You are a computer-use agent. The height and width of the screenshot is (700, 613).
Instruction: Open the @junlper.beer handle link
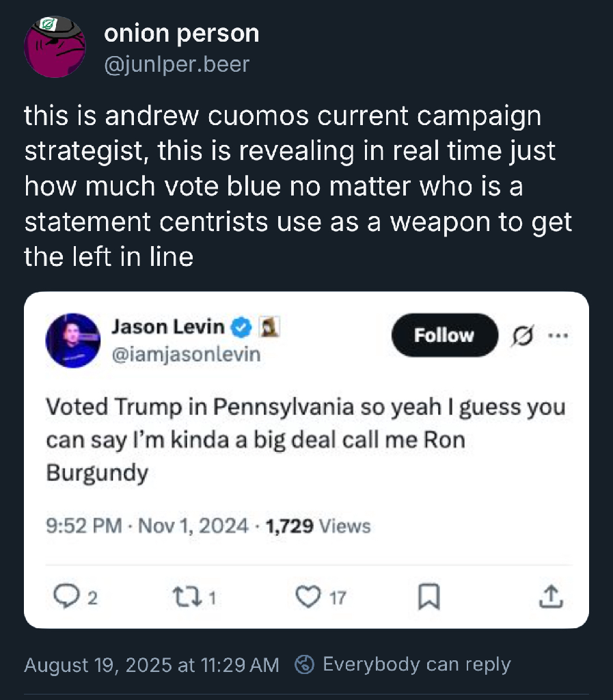pos(177,64)
